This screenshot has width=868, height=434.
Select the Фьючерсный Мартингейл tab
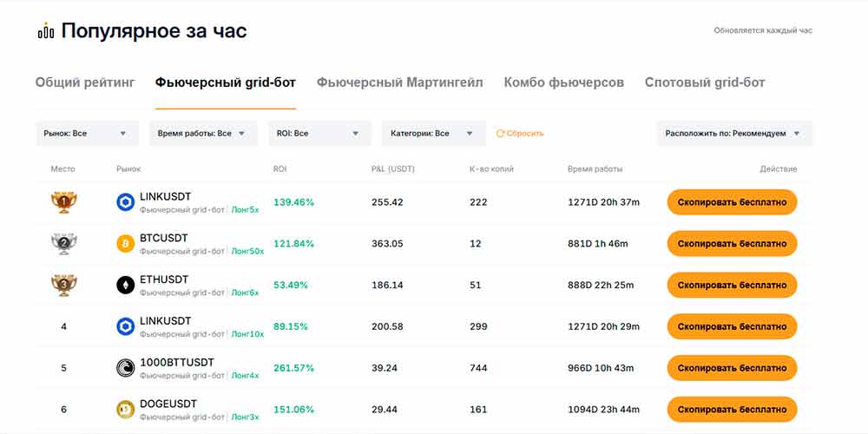399,83
